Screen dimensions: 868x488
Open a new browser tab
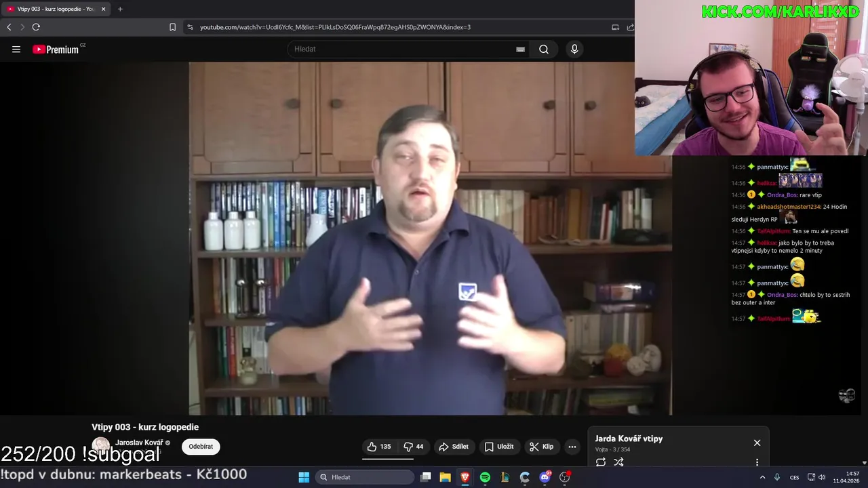coord(120,9)
